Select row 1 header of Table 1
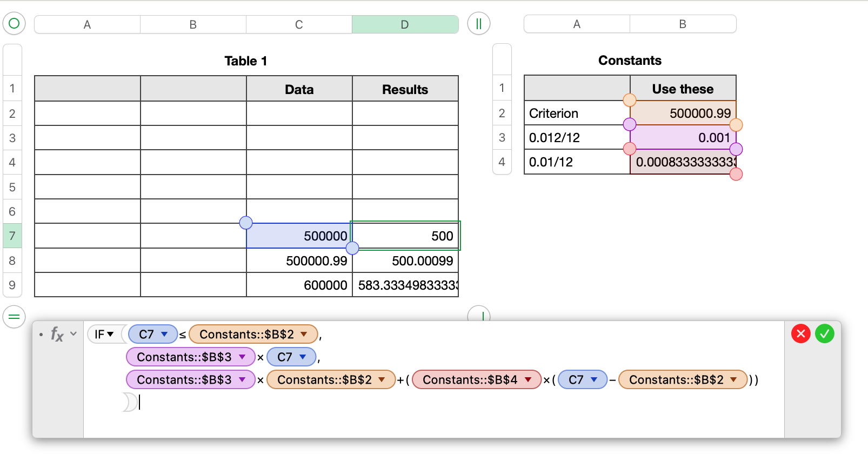The height and width of the screenshot is (454, 868). point(12,88)
